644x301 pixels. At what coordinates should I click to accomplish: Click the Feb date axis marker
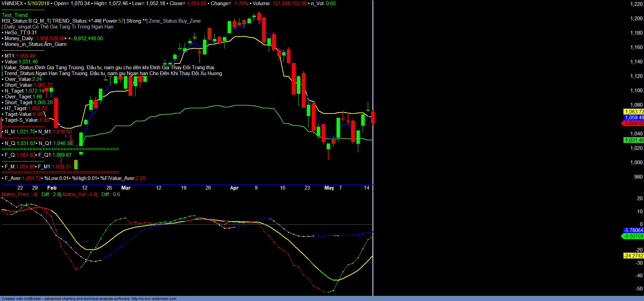point(52,188)
